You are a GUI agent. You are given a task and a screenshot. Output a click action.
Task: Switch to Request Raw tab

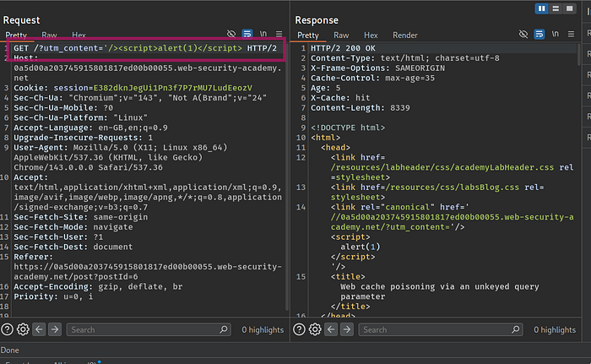pyautogui.click(x=49, y=35)
